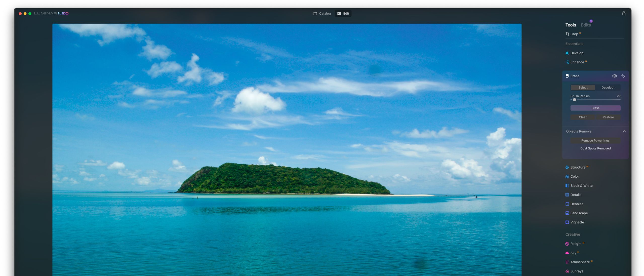This screenshot has height=276, width=644.
Task: Click the Essentials section heading
Action: pos(574,44)
